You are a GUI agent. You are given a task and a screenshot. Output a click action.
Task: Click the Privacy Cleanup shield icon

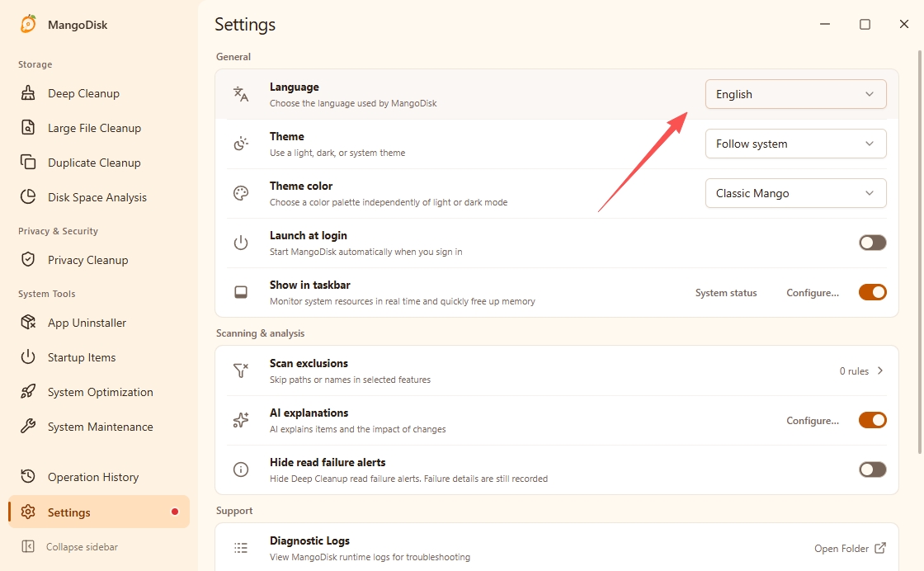point(28,259)
